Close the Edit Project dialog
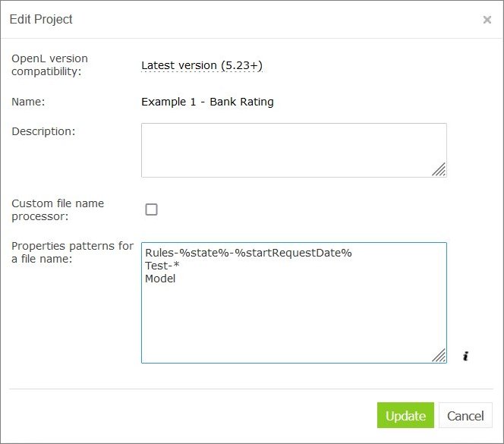The width and height of the screenshot is (504, 444). [487, 20]
